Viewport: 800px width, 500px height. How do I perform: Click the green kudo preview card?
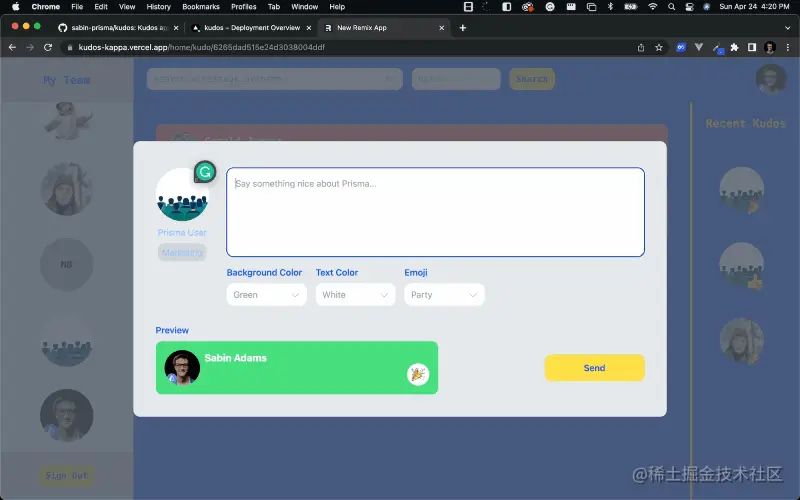[296, 367]
